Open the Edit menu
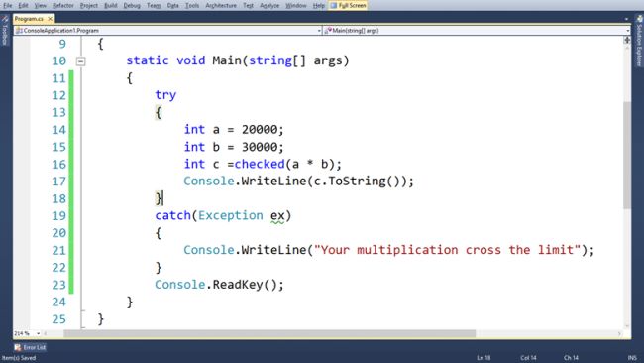Screen dimensions: 644x363 23,5
